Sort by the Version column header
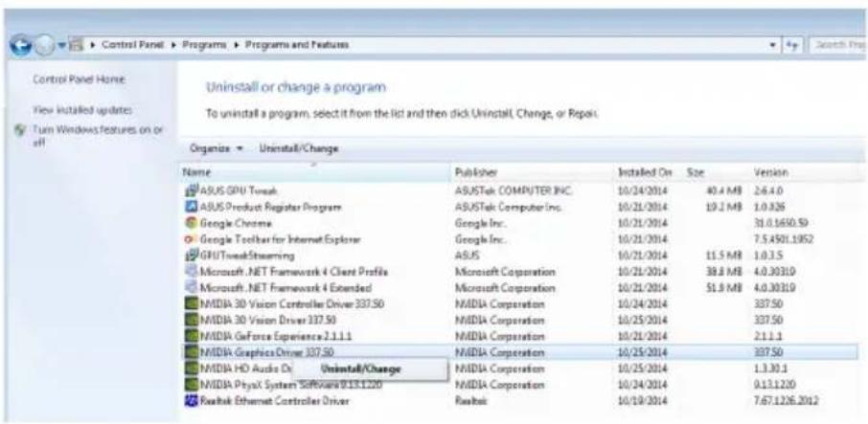This screenshot has width=868, height=424. (802, 173)
